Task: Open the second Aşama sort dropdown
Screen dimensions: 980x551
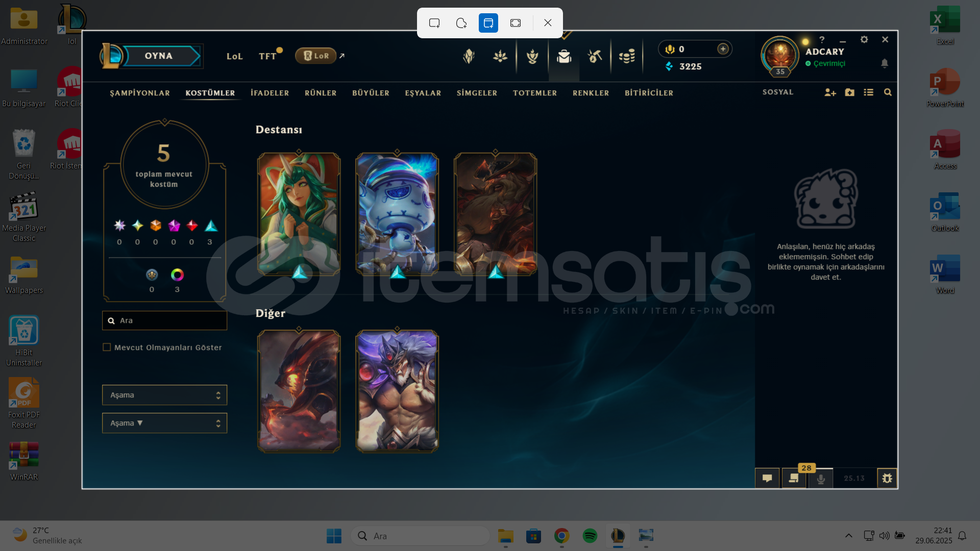Action: coord(164,423)
